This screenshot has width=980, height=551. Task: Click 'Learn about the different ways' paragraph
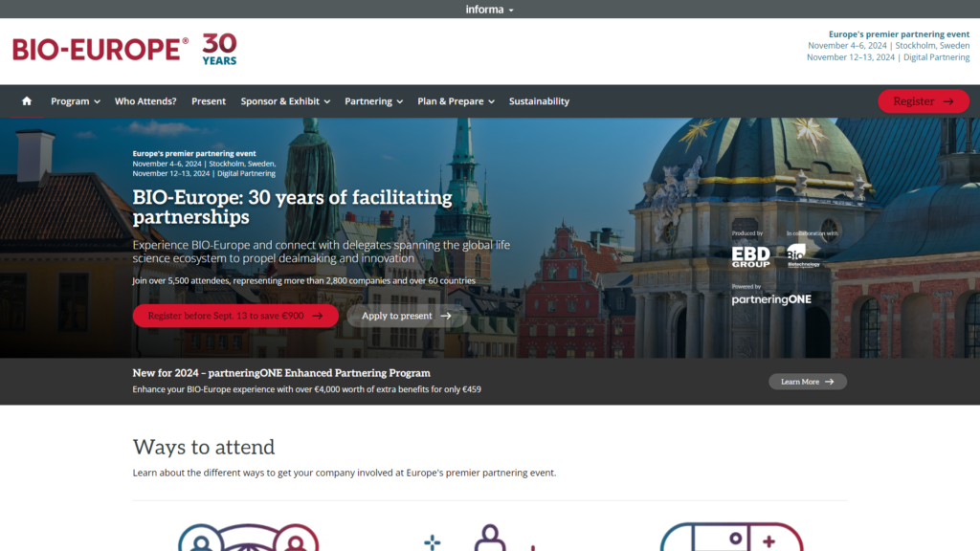(x=344, y=473)
